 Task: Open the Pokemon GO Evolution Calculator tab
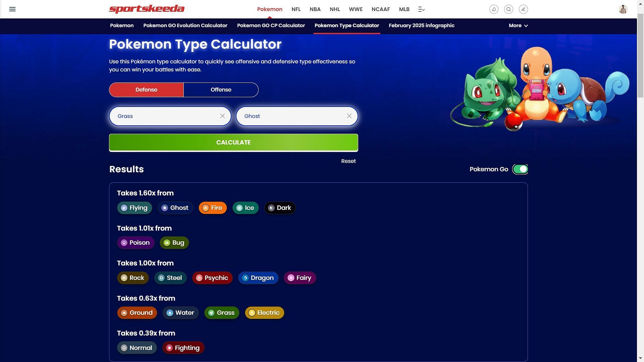point(185,25)
